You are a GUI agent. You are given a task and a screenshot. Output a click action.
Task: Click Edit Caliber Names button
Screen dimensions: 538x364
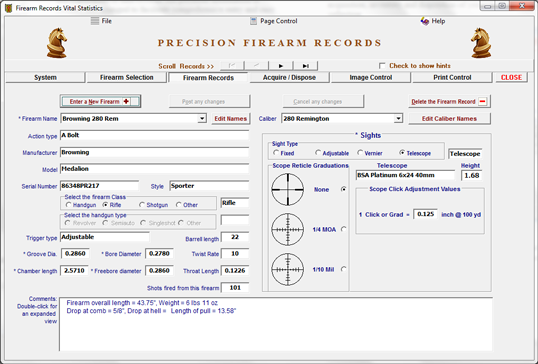pos(449,119)
